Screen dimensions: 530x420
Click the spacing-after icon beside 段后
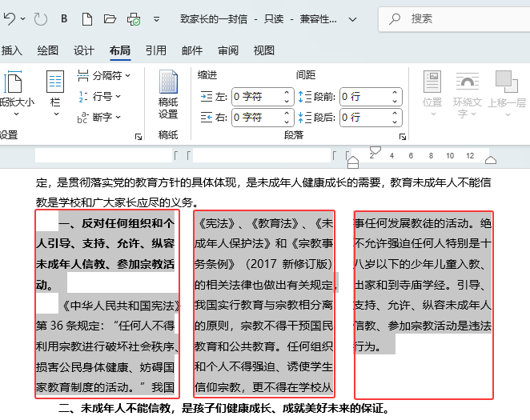[x=304, y=117]
